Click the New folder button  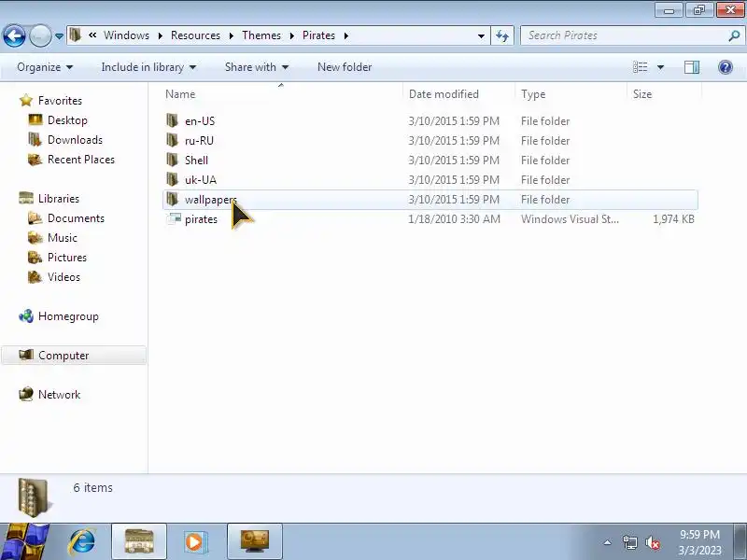345,67
